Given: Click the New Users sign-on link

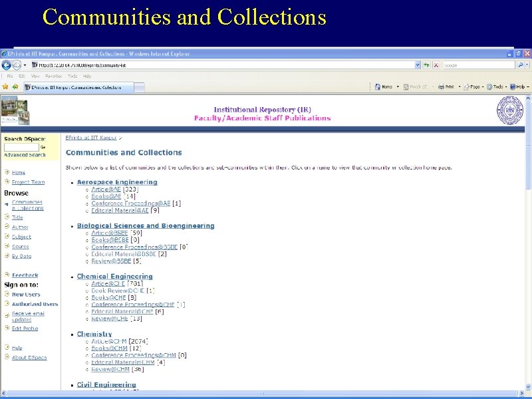Looking at the screenshot, I should tap(26, 295).
